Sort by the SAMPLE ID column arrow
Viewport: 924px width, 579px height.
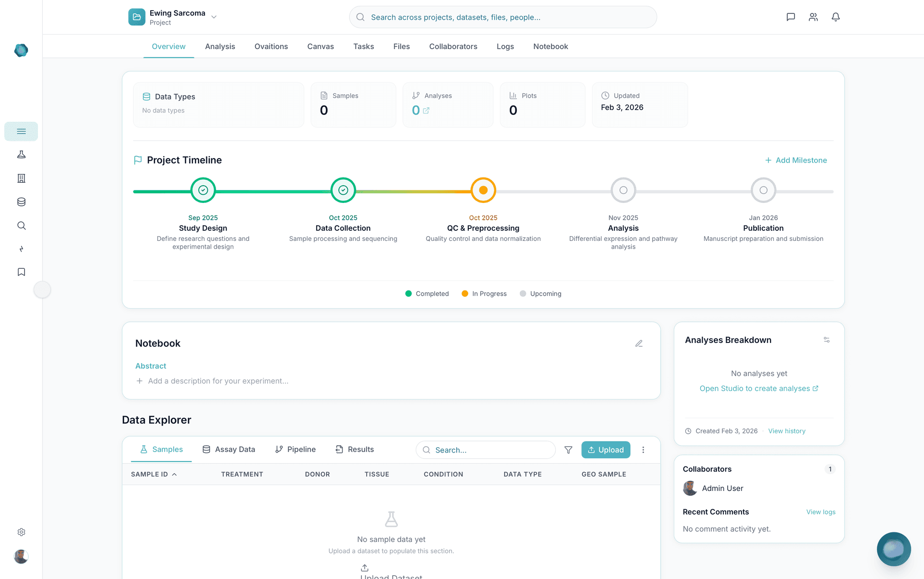(174, 474)
